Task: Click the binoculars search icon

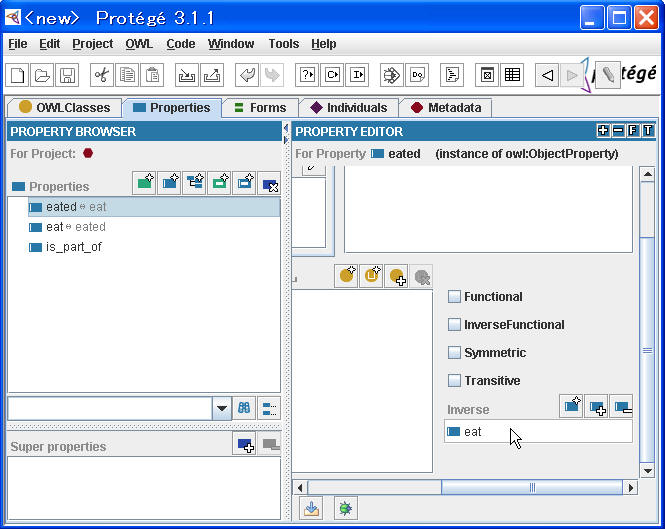Action: (x=245, y=408)
